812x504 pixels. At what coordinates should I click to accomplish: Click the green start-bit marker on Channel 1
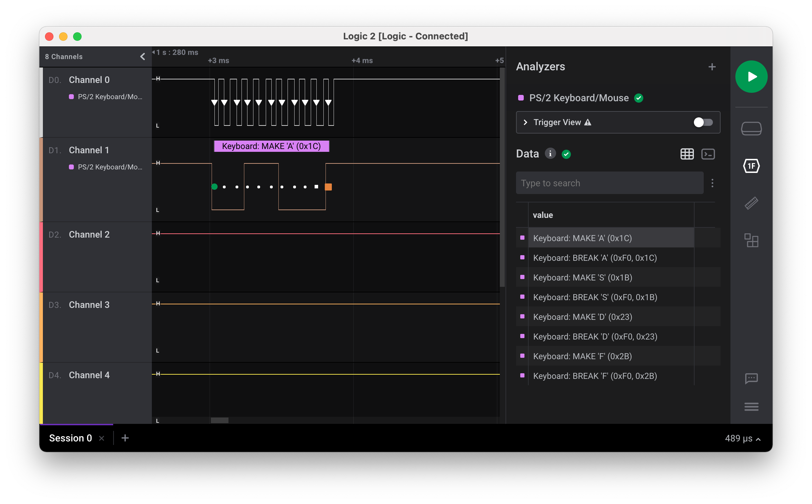(x=214, y=187)
